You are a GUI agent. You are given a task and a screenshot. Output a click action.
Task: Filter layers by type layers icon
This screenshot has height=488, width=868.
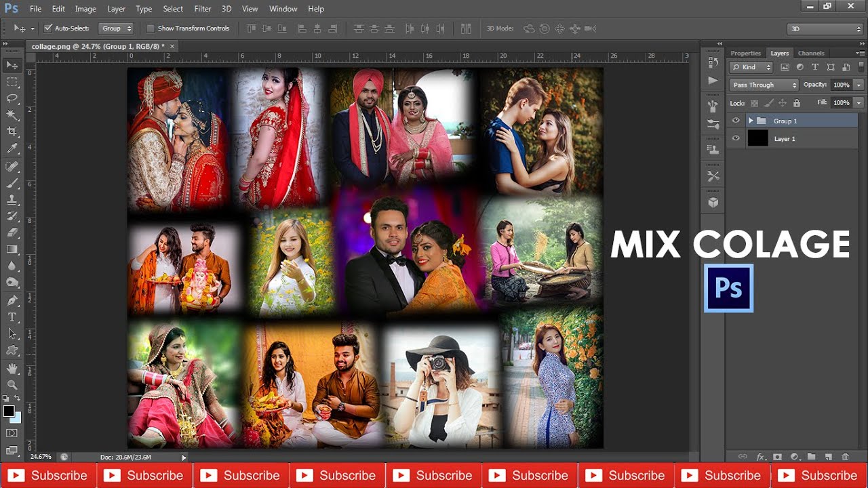pos(815,67)
